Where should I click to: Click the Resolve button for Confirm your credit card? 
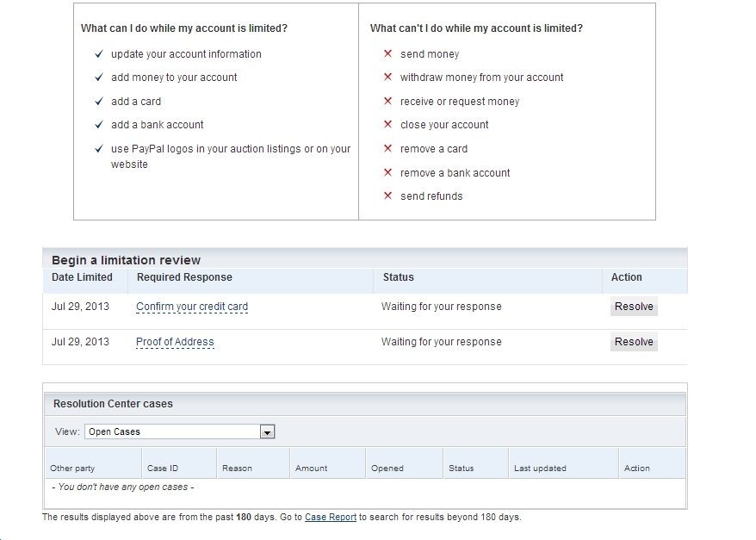(634, 307)
